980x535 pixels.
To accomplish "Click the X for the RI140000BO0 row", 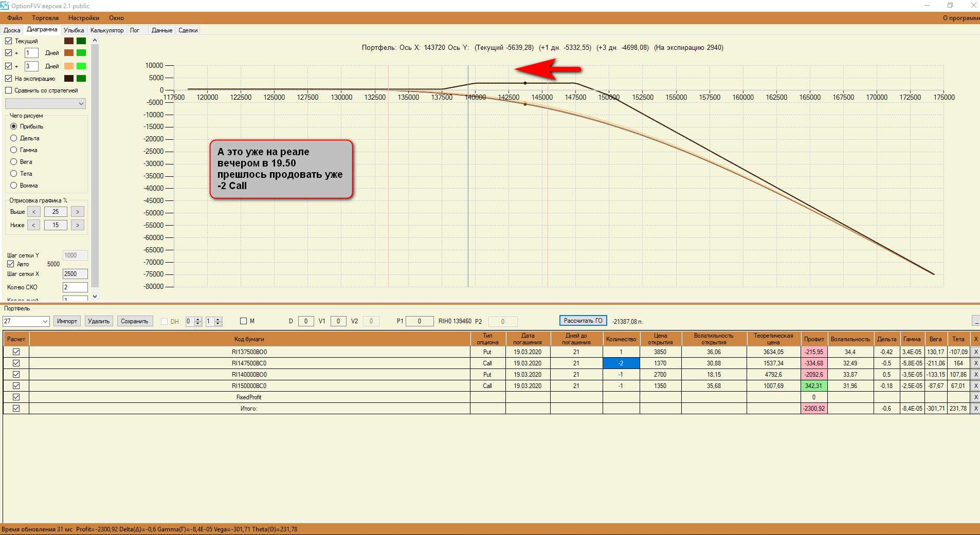I will [975, 375].
